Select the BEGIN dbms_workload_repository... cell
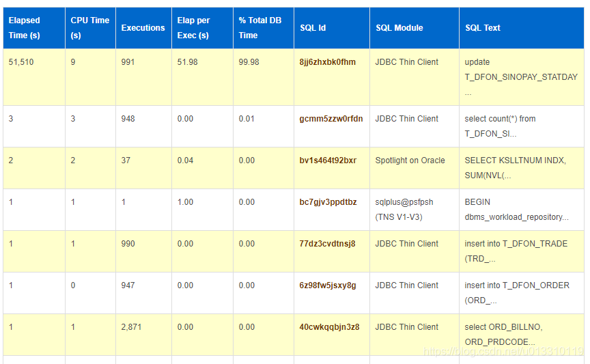590x364 pixels. pyautogui.click(x=522, y=210)
